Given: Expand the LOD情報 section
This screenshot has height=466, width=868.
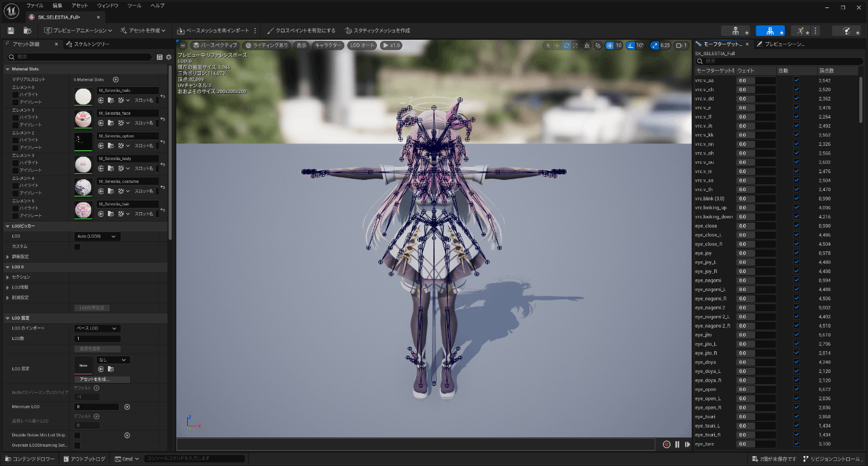Looking at the screenshot, I should coord(7,287).
